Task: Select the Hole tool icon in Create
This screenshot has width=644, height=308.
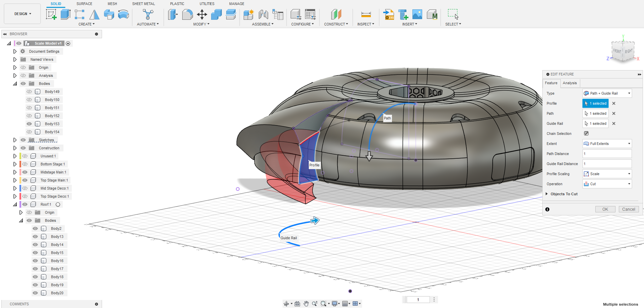Action: pos(109,14)
